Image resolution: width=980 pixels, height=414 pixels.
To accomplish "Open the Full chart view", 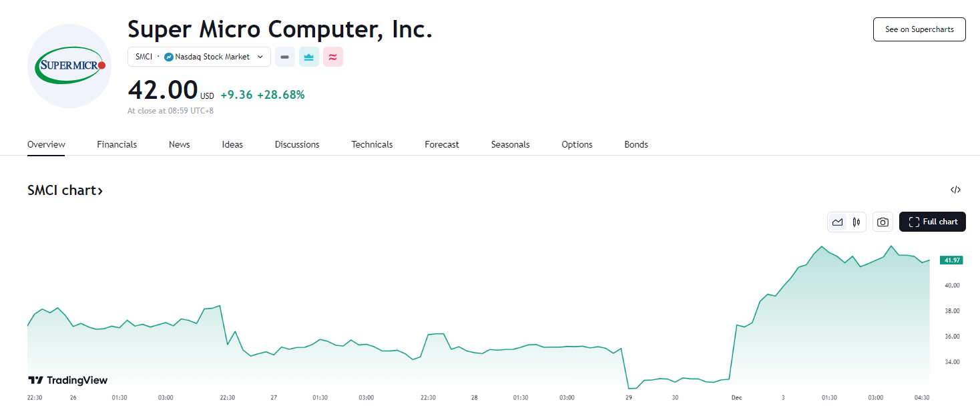I will click(x=932, y=222).
